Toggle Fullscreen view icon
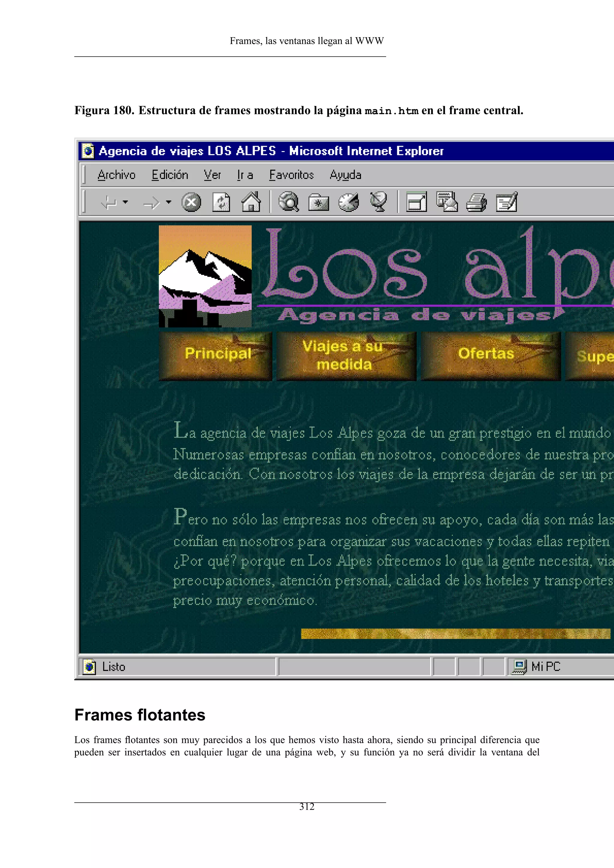 tap(416, 202)
